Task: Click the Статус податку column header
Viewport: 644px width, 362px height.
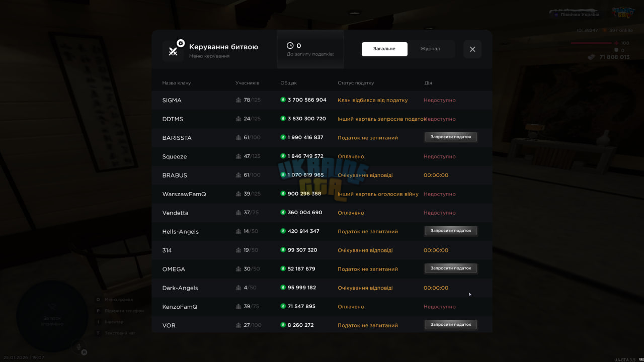Action: click(356, 83)
